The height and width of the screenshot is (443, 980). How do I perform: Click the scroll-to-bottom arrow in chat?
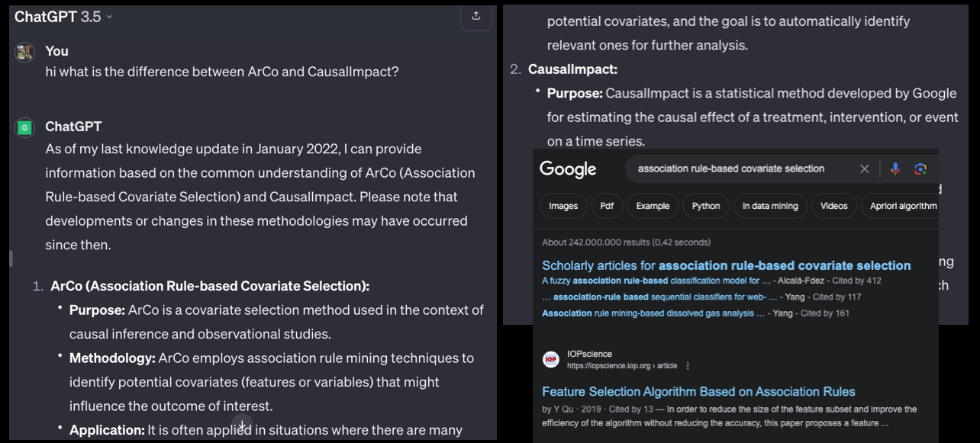click(x=242, y=425)
